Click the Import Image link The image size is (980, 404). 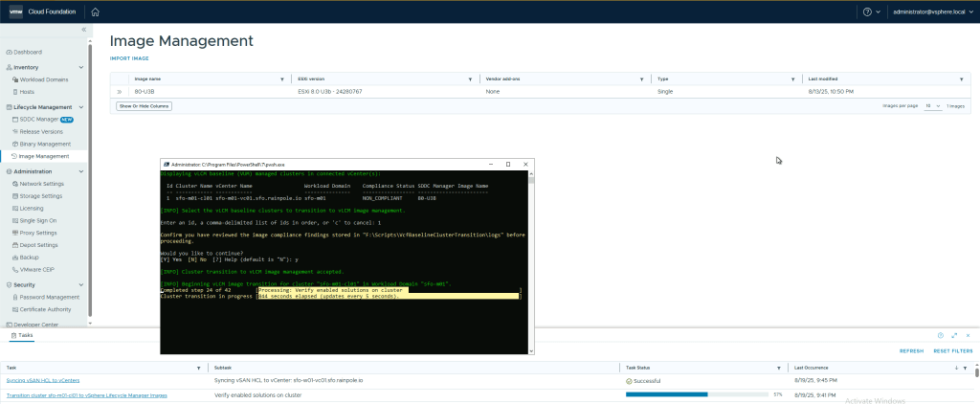pos(129,58)
